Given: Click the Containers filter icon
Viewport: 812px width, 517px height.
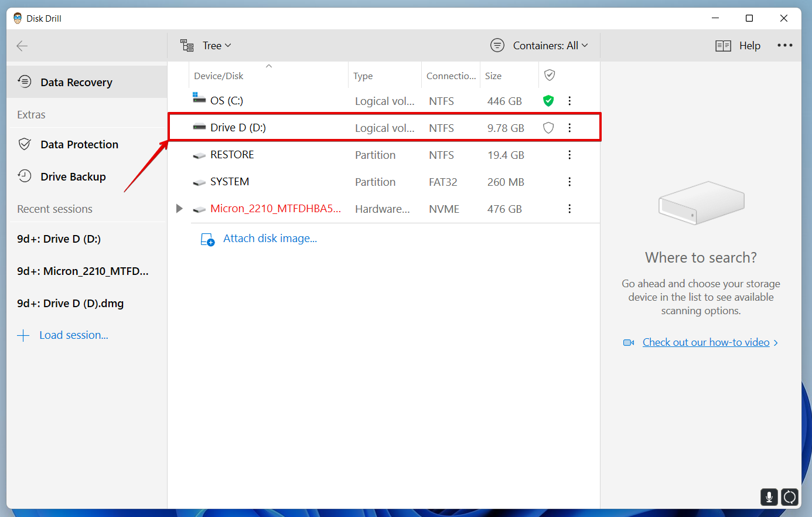Looking at the screenshot, I should point(497,46).
